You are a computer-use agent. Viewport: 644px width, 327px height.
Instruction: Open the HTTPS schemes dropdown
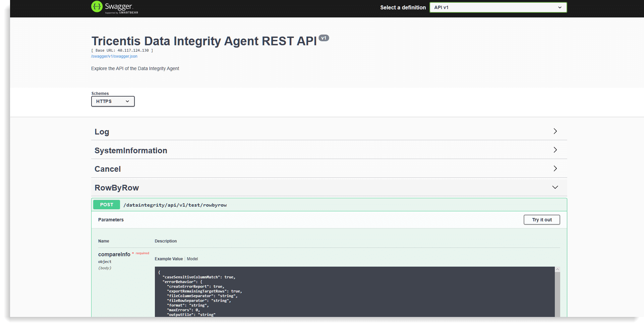click(113, 101)
